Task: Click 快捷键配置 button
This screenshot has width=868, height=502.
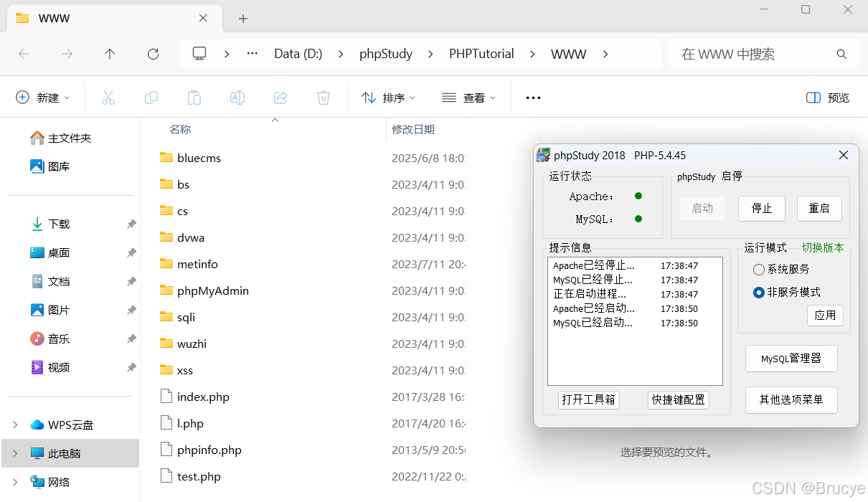Action: click(x=678, y=400)
